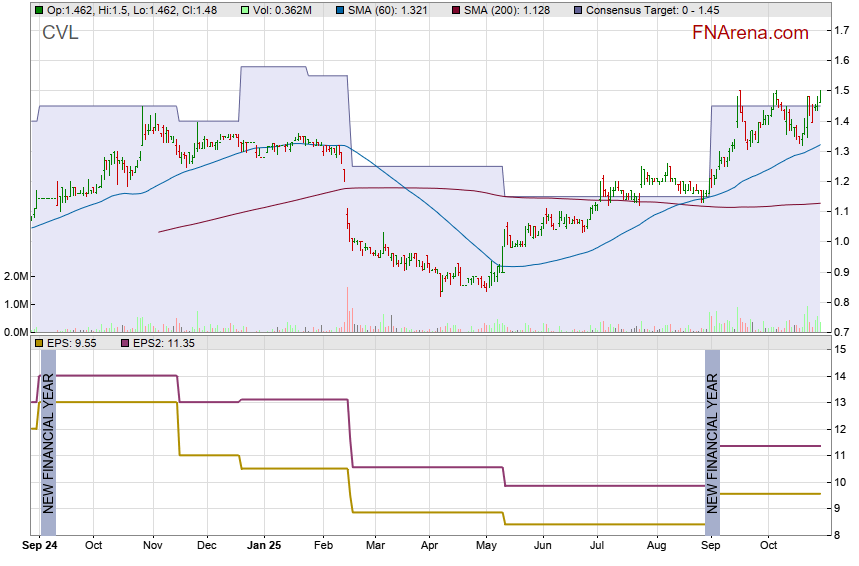Click the Consensus Target legend swatch

pos(579,9)
